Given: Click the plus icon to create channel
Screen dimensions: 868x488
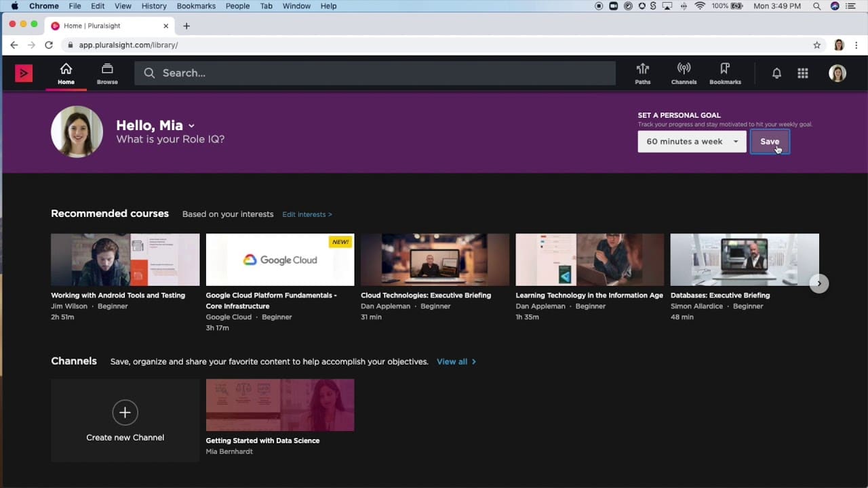Looking at the screenshot, I should pyautogui.click(x=125, y=412).
